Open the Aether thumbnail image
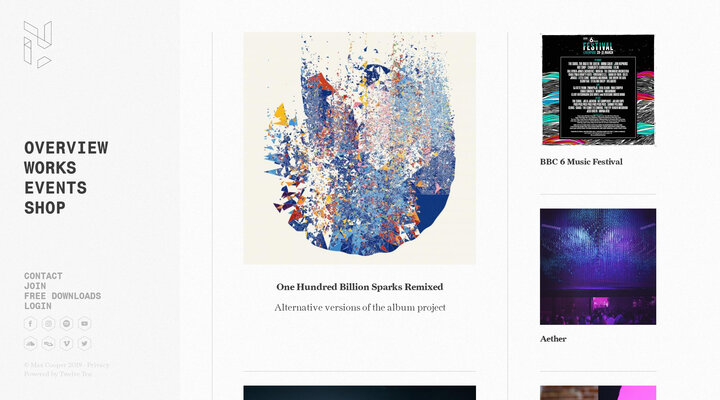Screen dimensions: 720x400 [598, 267]
